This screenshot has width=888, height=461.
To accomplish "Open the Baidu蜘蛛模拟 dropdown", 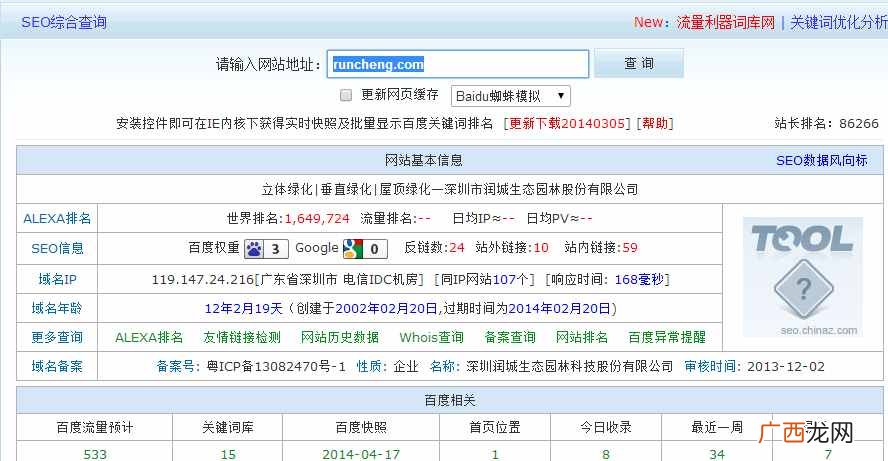I will [510, 96].
